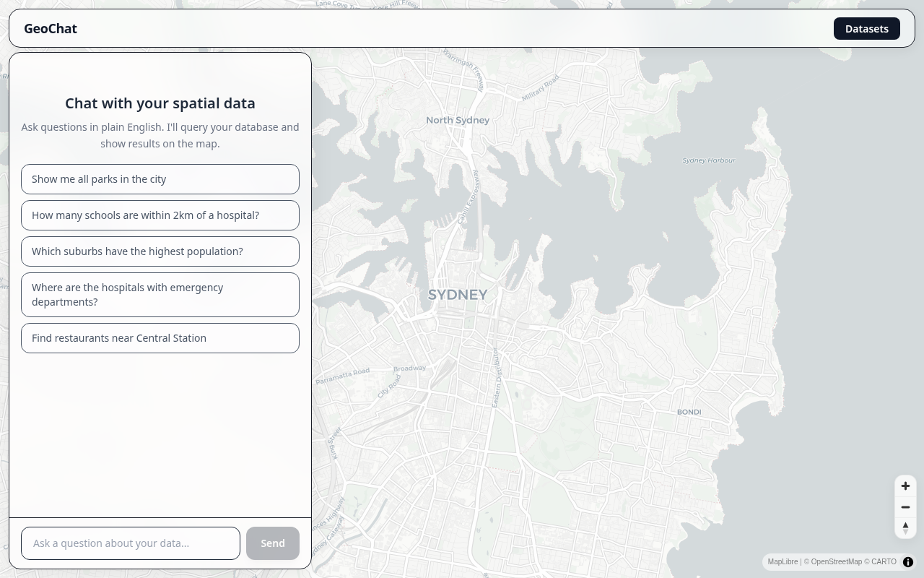Viewport: 924px width, 578px height.
Task: Reset map bearing with the compass icon
Action: [x=905, y=527]
